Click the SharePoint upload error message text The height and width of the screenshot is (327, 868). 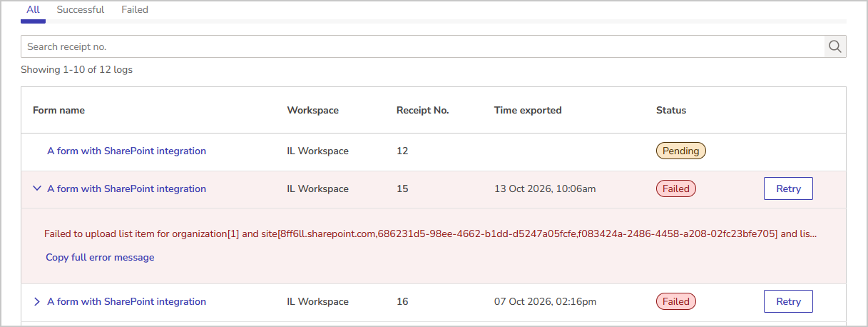[x=431, y=234]
